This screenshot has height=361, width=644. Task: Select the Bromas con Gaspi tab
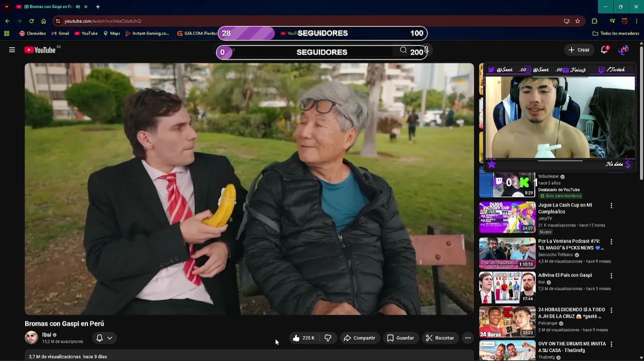pos(52,7)
